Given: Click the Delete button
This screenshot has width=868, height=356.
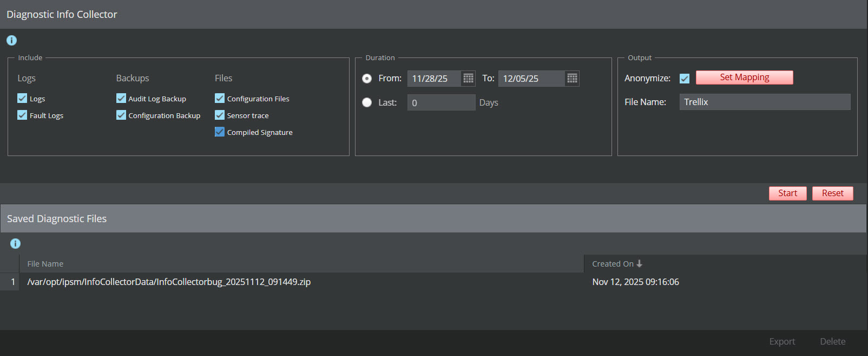Looking at the screenshot, I should (x=833, y=341).
